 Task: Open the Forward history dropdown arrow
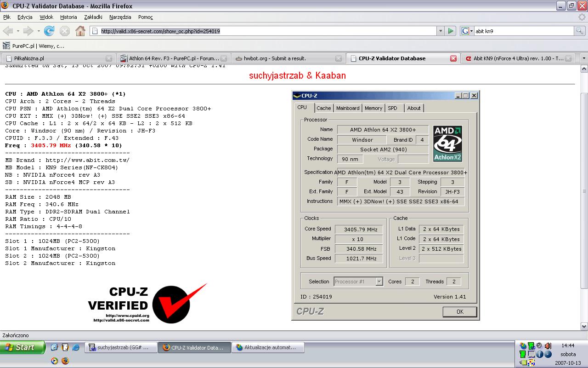tap(39, 31)
